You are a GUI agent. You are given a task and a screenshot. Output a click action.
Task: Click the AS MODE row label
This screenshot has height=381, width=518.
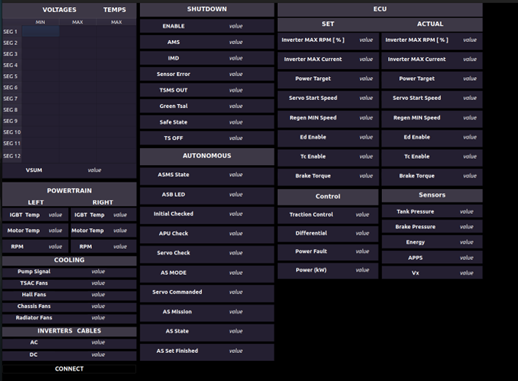tap(173, 273)
